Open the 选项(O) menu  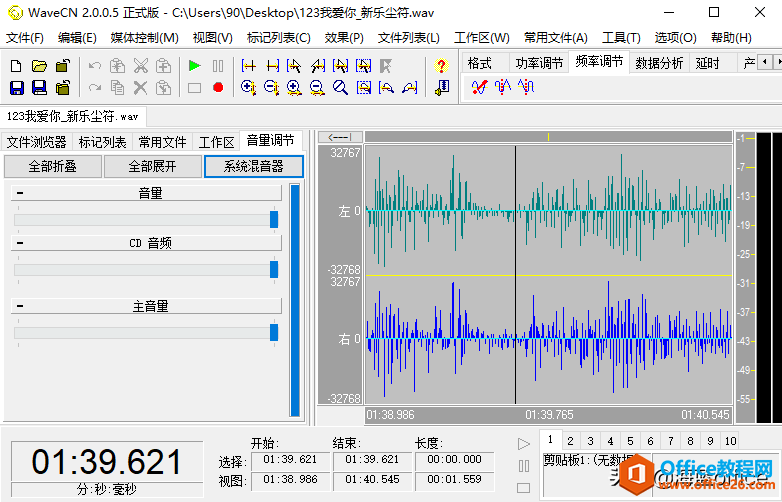(x=675, y=38)
